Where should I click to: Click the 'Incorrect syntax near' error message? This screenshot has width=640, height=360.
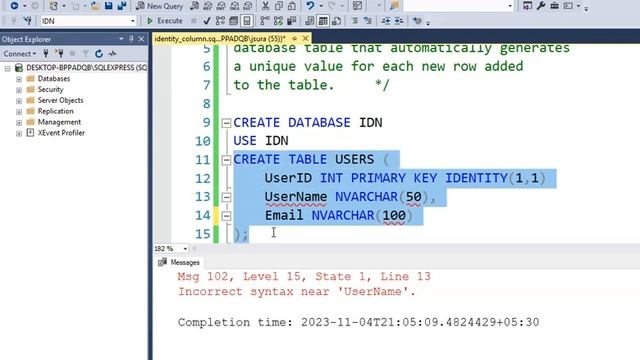coord(297,292)
